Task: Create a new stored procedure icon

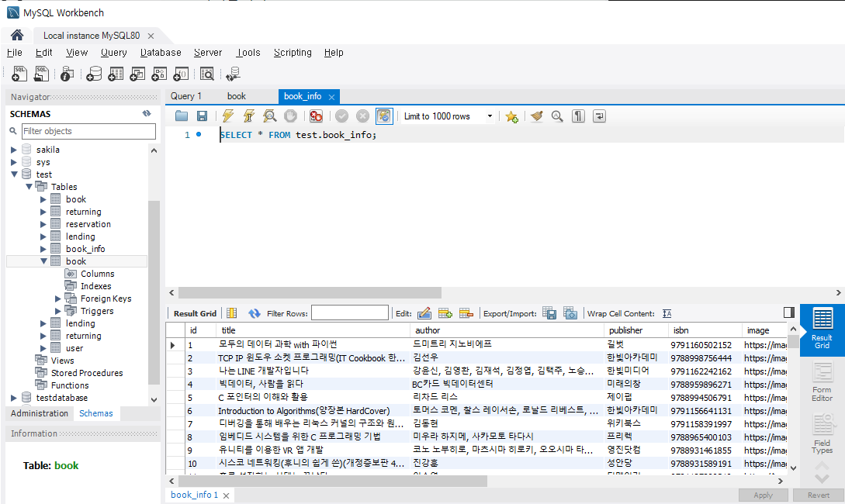Action: pyautogui.click(x=159, y=74)
